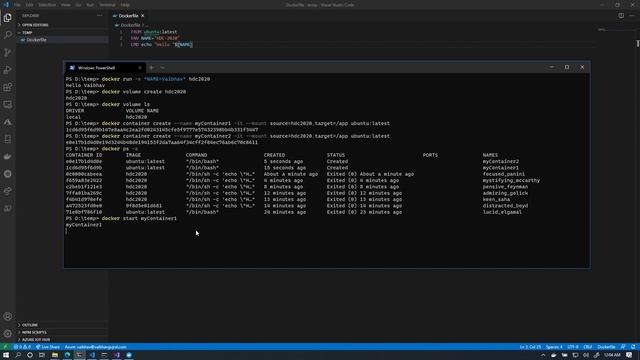Open the Search view in activity bar

tap(8, 35)
